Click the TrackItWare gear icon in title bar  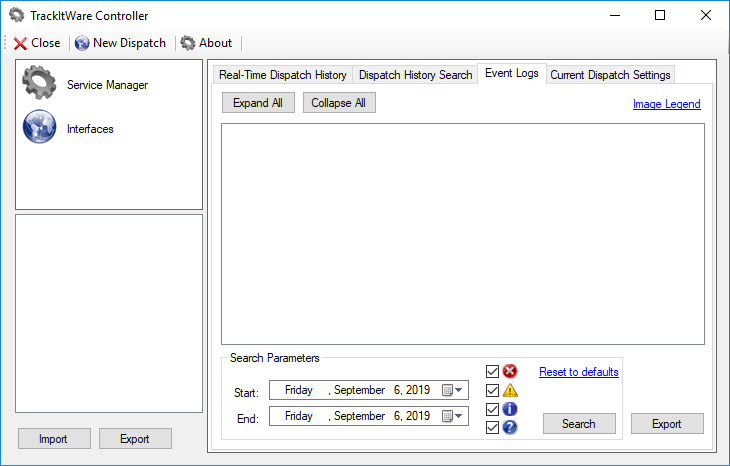[x=17, y=15]
